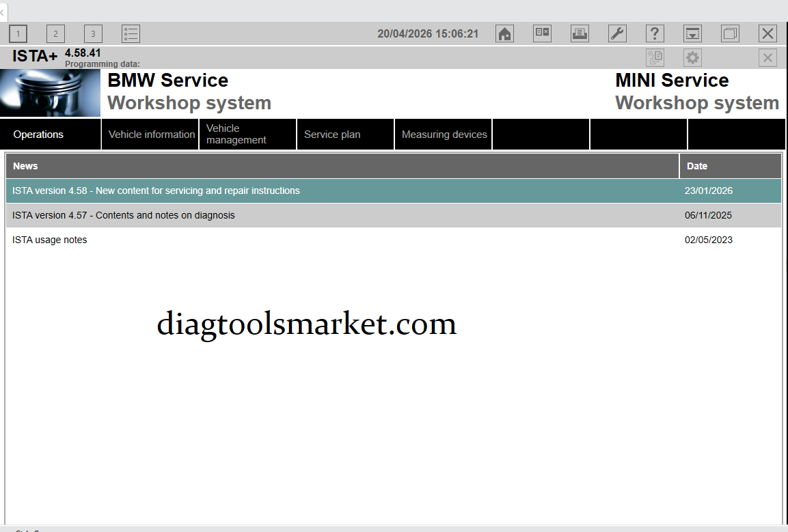Viewport: 788px width, 532px height.
Task: Open the wrench settings icon
Action: pos(617,33)
